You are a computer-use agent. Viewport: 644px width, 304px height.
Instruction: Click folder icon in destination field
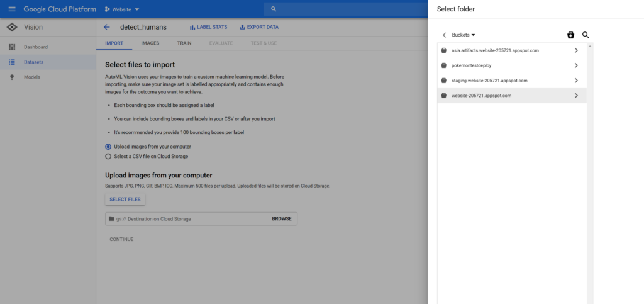(111, 218)
